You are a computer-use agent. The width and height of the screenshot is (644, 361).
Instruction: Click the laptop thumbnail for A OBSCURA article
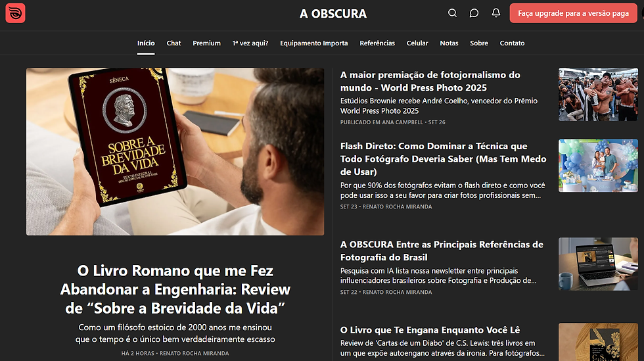pyautogui.click(x=598, y=264)
